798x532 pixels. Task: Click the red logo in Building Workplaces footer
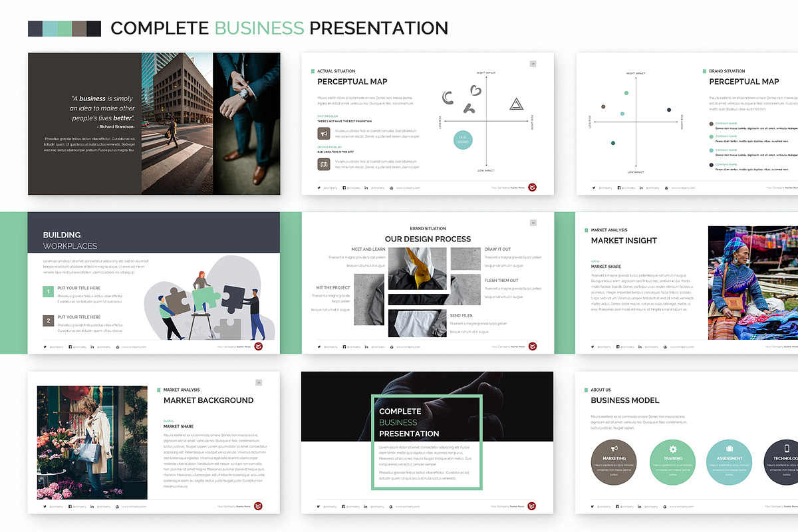click(x=258, y=346)
